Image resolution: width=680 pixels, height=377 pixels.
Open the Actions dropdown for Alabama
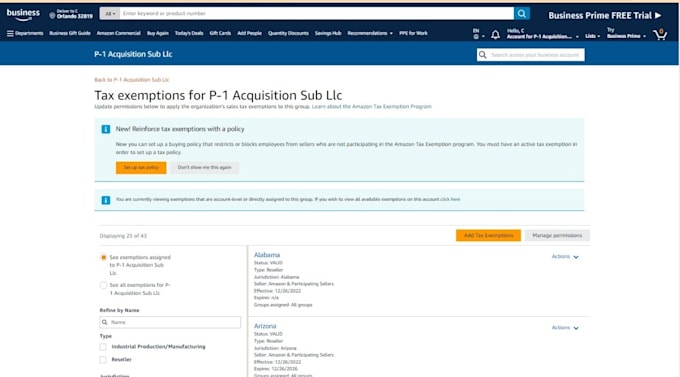(x=565, y=257)
